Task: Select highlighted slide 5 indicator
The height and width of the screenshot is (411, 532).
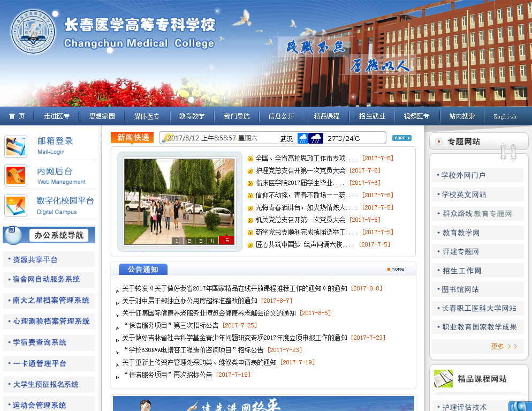Action: point(227,240)
